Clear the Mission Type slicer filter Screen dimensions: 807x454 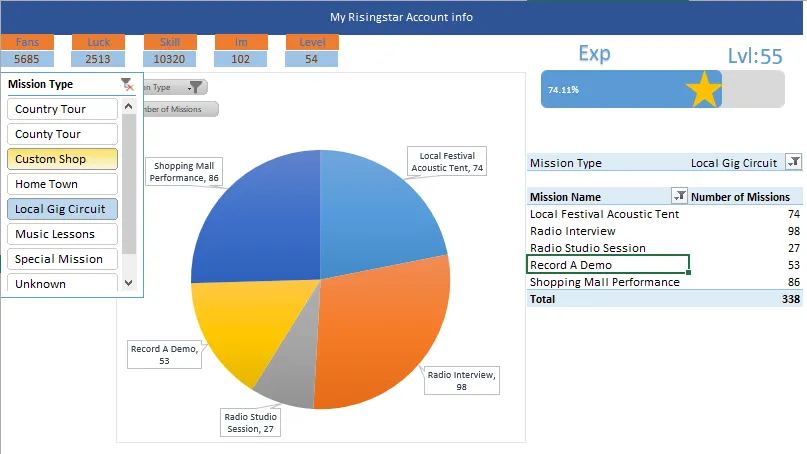point(127,84)
